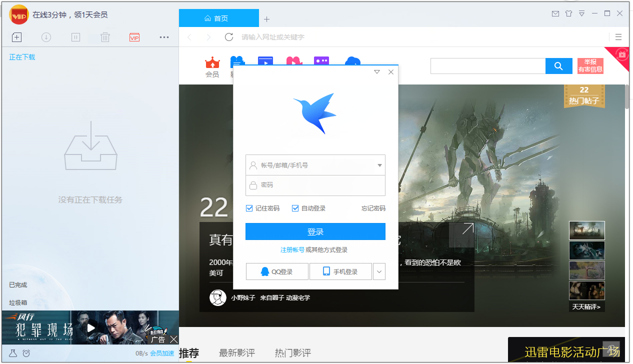Refresh the browser page

pos(229,36)
